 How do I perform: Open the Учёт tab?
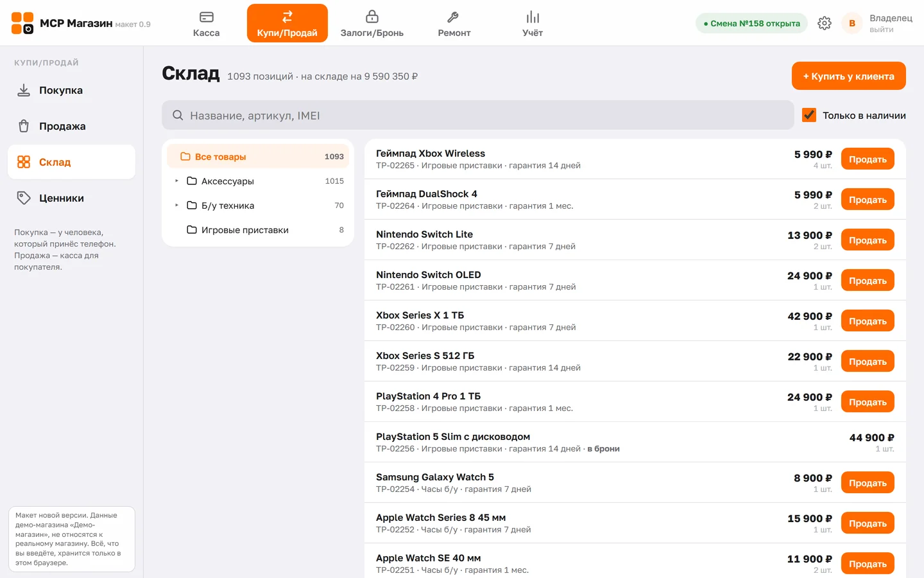click(x=533, y=23)
